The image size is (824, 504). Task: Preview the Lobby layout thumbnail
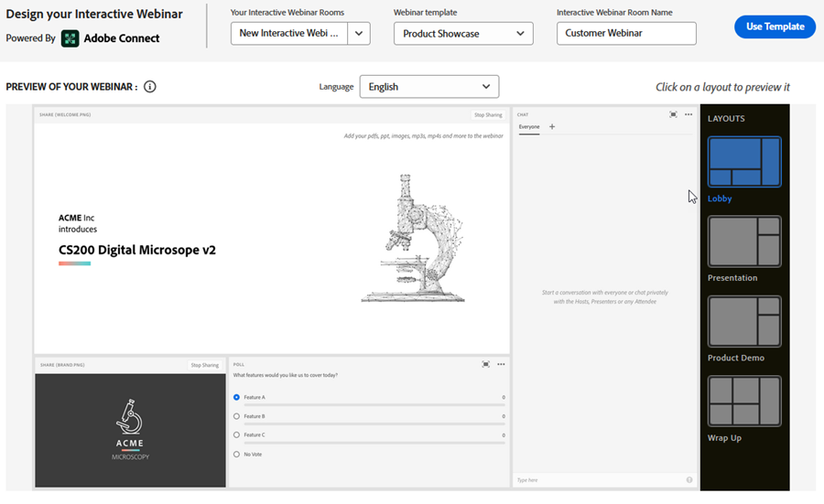[744, 162]
